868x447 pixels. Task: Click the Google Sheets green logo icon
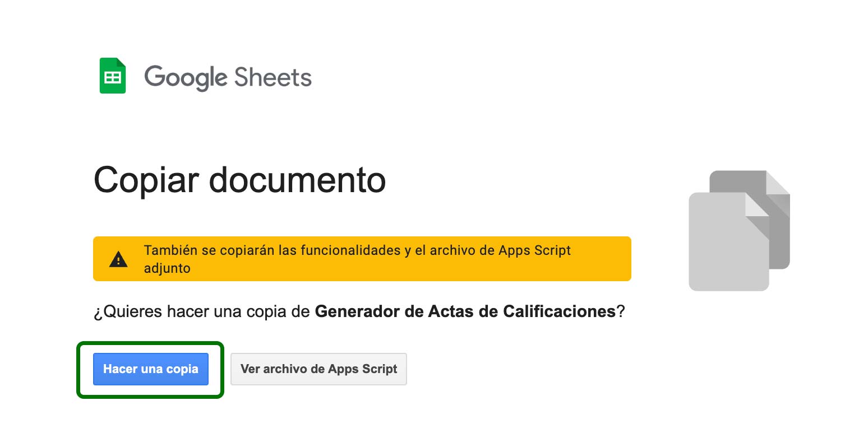(x=112, y=75)
